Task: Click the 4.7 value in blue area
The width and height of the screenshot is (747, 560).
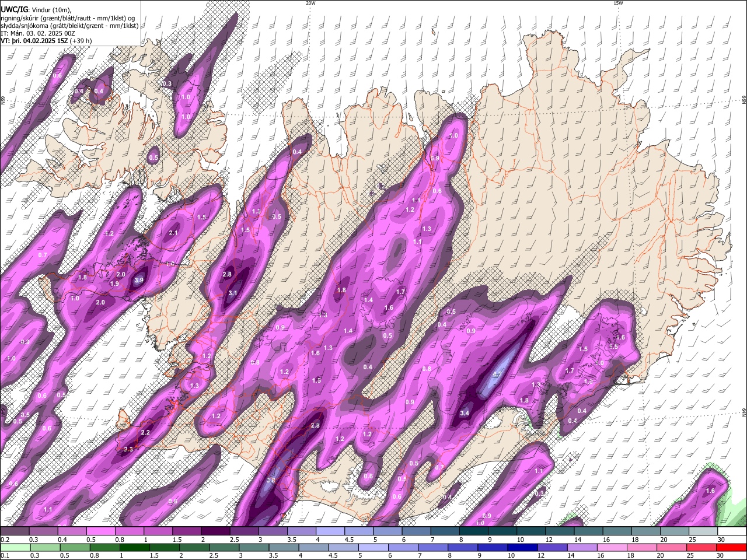Action: click(x=497, y=374)
